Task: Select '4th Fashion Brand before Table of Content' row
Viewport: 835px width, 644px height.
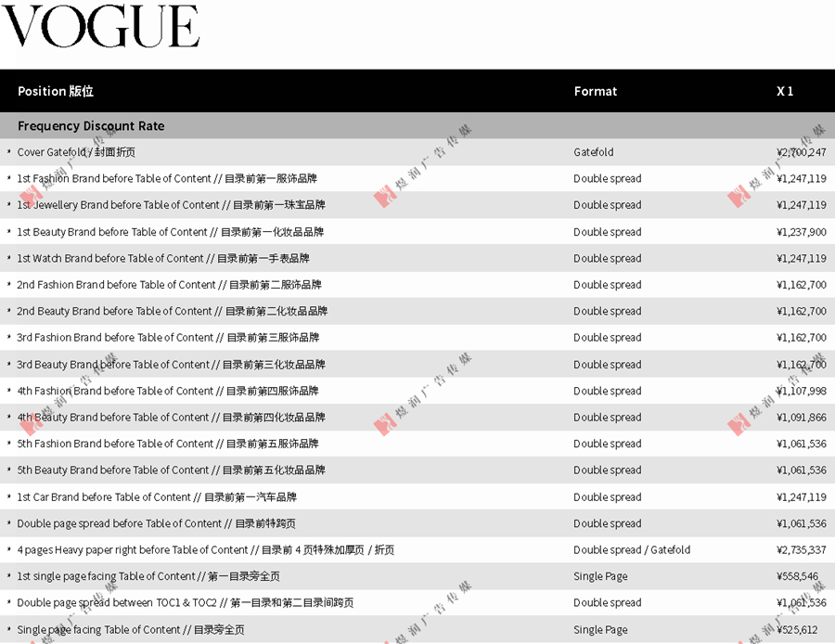Action: 417,391
